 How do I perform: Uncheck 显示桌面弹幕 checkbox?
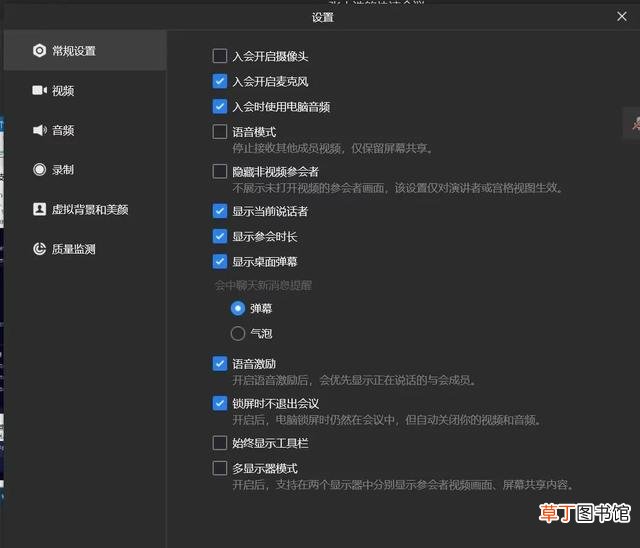coord(220,262)
